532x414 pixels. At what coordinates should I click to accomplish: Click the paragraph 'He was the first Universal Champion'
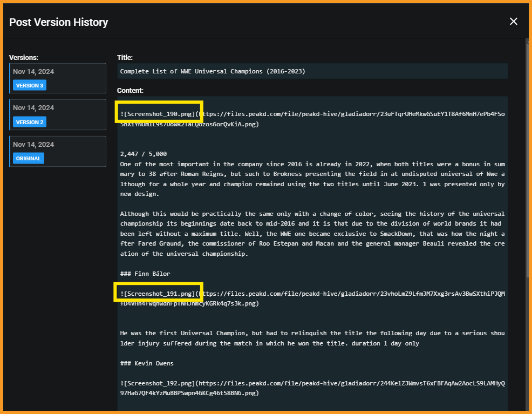click(312, 338)
